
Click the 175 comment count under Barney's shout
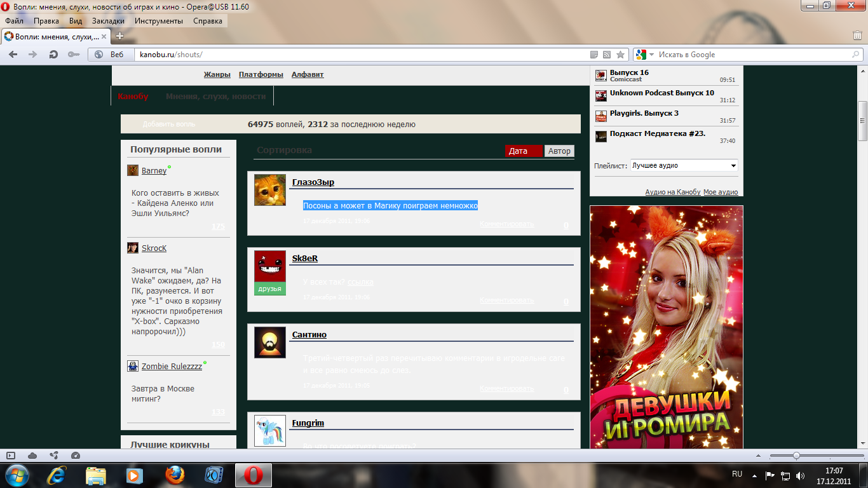pyautogui.click(x=218, y=227)
